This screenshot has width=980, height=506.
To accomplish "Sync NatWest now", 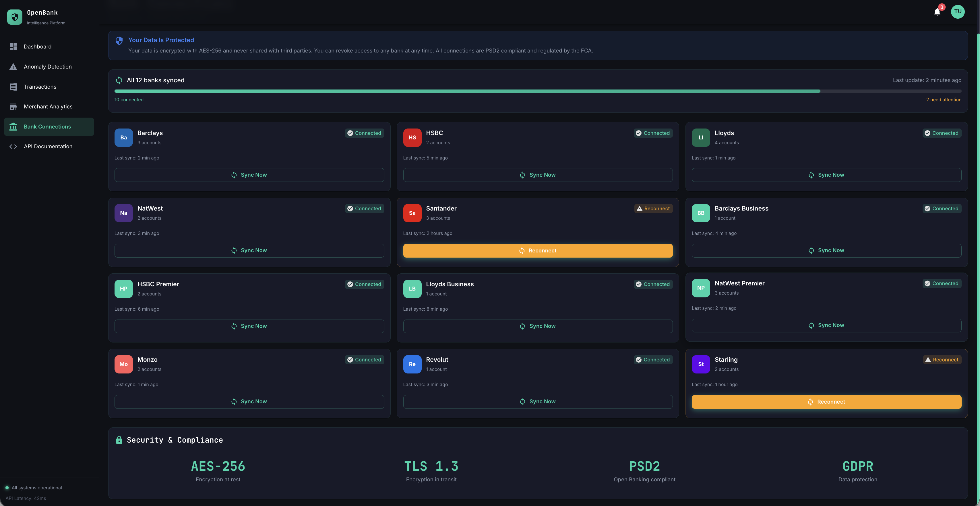I will tap(249, 250).
